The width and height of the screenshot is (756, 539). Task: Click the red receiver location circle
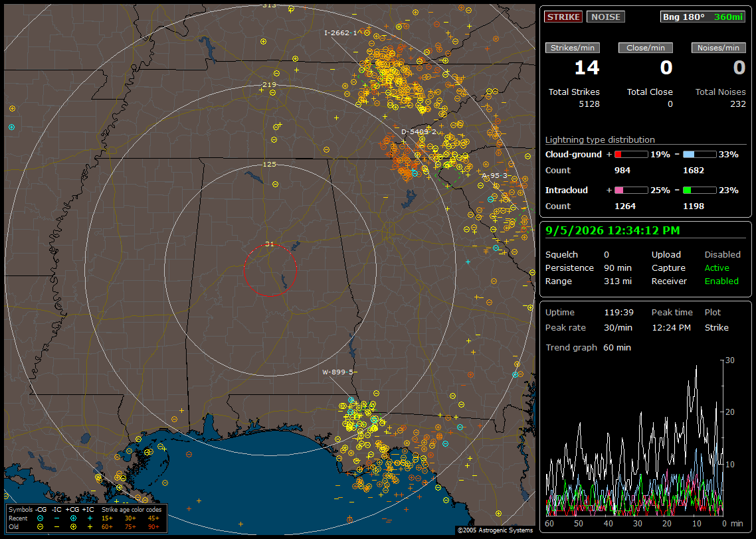click(x=270, y=270)
